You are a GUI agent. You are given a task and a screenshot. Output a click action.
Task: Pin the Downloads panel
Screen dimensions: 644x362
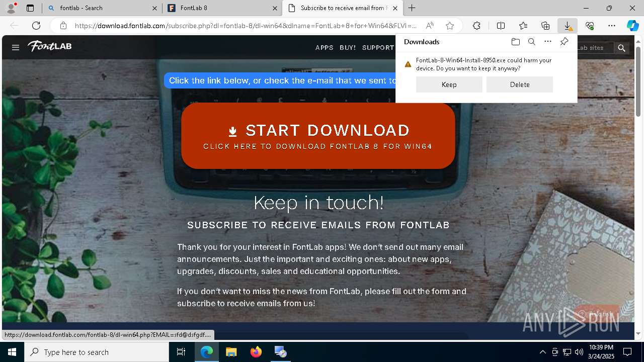tap(564, 42)
